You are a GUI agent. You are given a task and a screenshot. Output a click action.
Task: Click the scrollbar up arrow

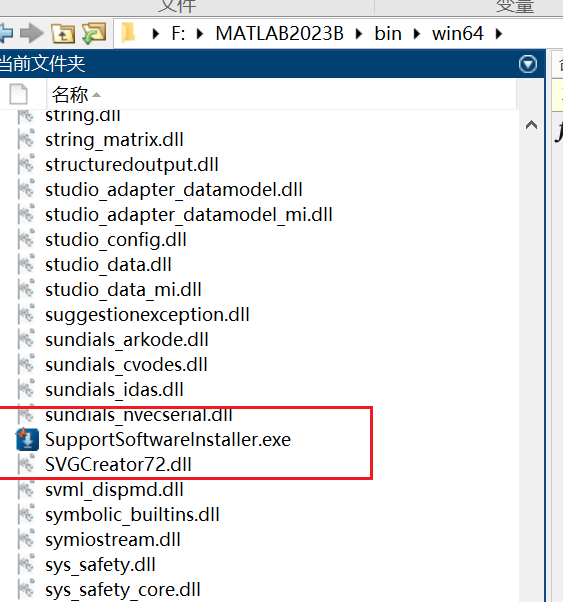pyautogui.click(x=531, y=125)
